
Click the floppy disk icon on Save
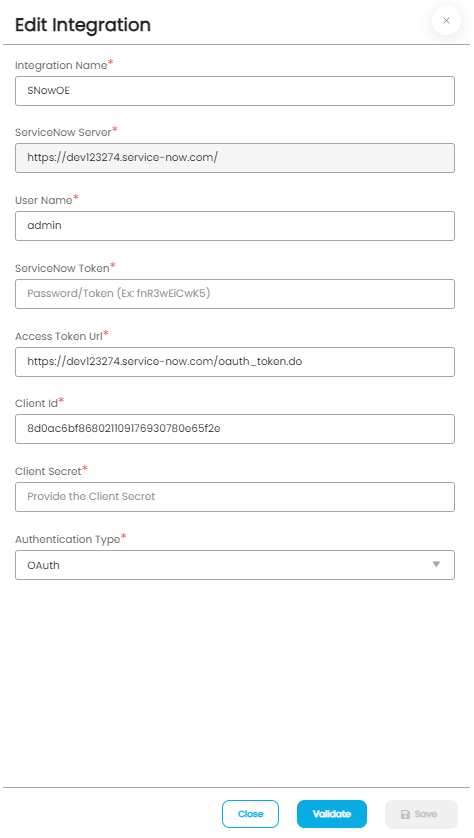click(405, 814)
